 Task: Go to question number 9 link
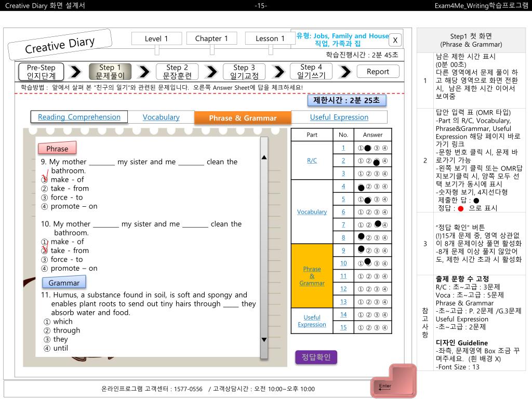click(x=343, y=250)
